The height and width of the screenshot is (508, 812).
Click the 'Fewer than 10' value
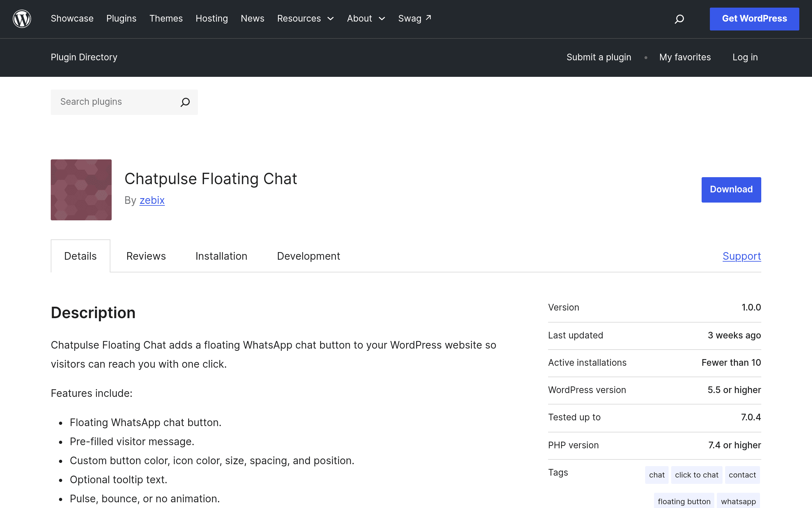(x=731, y=363)
